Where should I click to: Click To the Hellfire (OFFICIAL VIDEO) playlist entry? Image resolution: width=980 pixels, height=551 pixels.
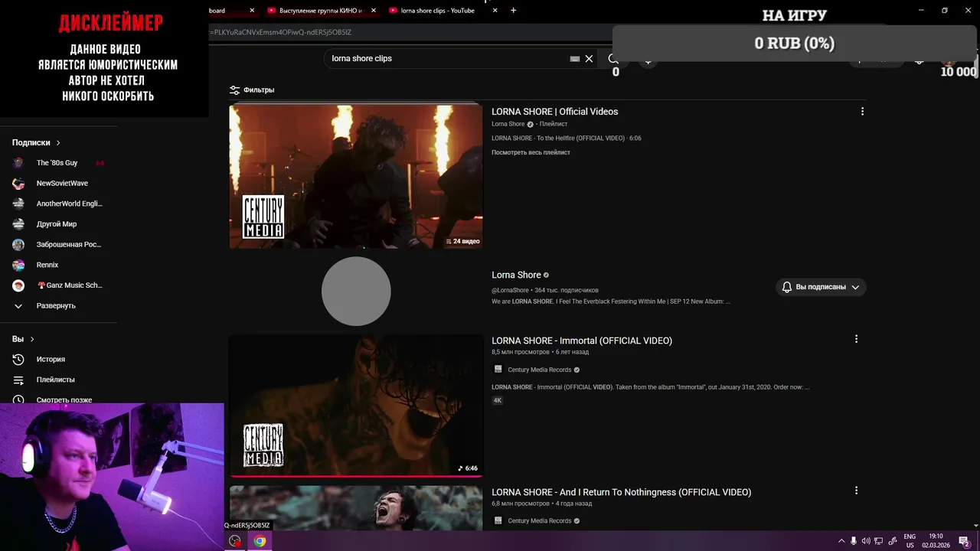[x=566, y=139]
